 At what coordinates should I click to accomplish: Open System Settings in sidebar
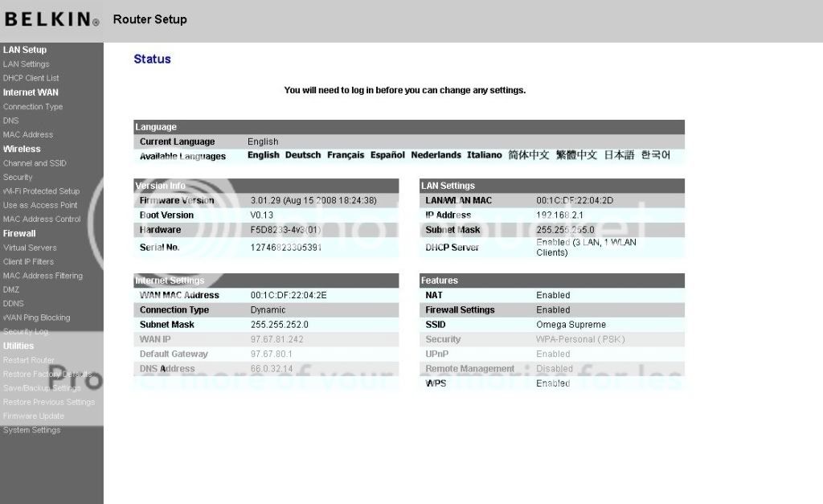[x=31, y=430]
